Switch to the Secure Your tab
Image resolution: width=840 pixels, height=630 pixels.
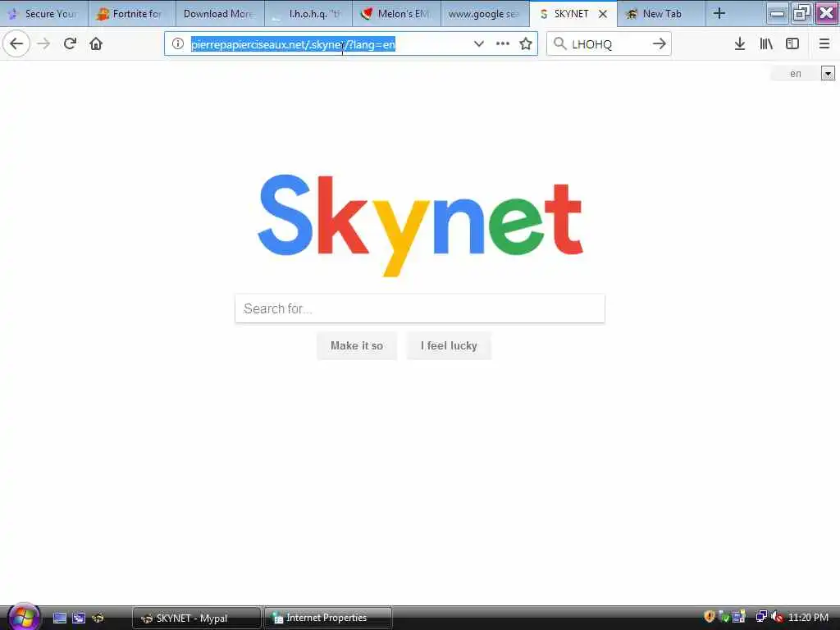click(x=44, y=14)
